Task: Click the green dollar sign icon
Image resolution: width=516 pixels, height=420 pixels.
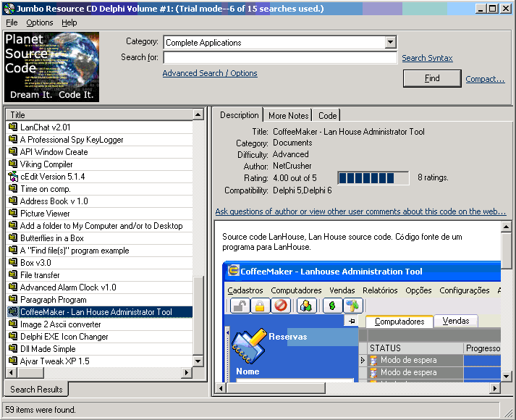Action: (x=332, y=306)
